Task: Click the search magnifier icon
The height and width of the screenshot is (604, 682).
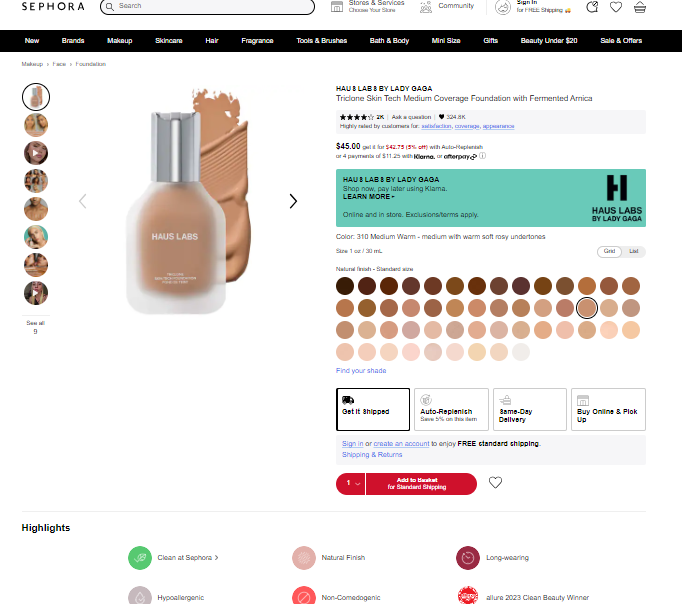Action: [110, 6]
